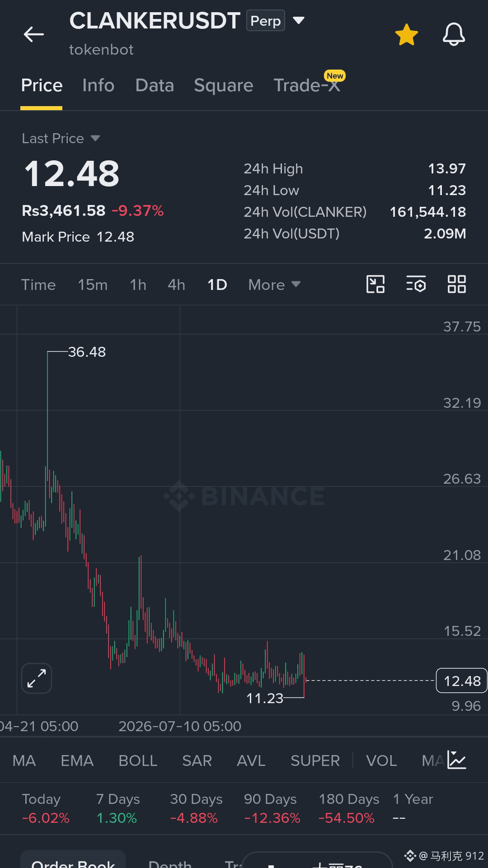The width and height of the screenshot is (488, 868).
Task: Toggle the VOL indicator
Action: 381,761
